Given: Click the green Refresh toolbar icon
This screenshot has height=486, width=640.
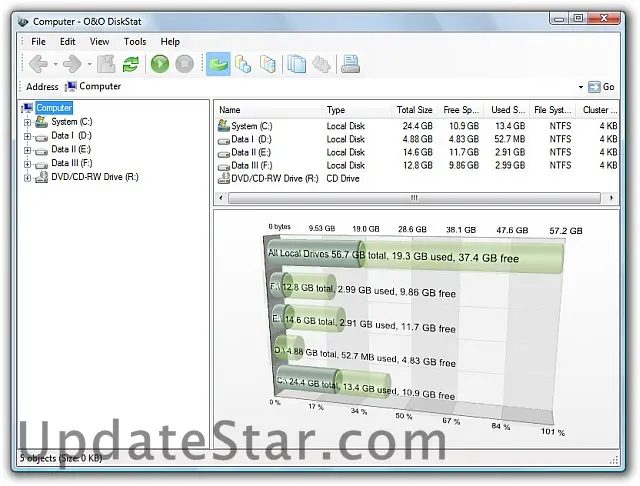Looking at the screenshot, I should [131, 64].
